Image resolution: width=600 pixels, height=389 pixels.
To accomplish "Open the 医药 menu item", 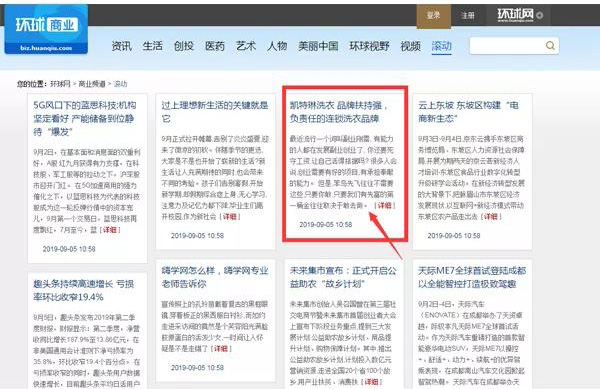I will coord(215,46).
